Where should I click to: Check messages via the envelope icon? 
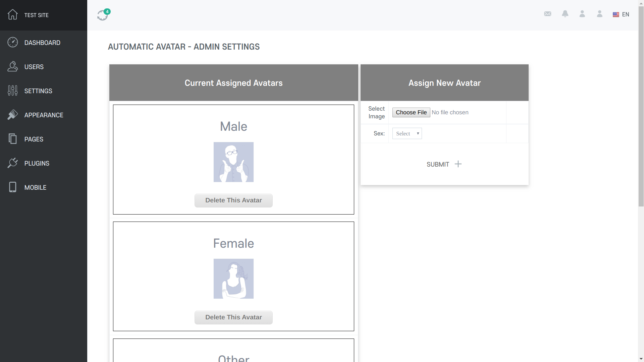[548, 14]
